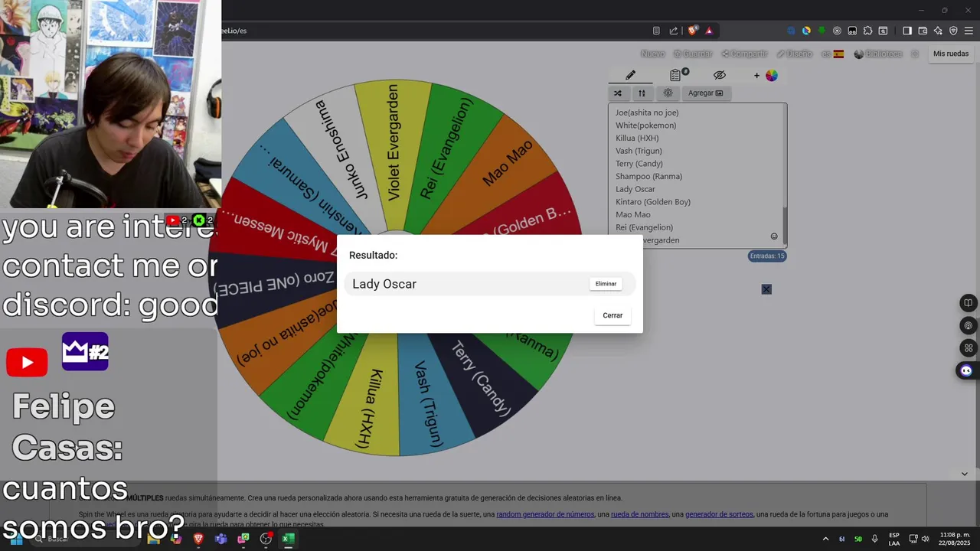Open the color wheel customization
Image resolution: width=980 pixels, height=551 pixels.
(771, 75)
